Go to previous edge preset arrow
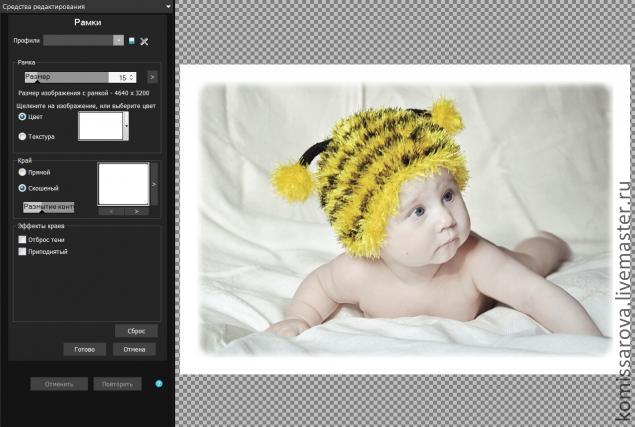 point(111,211)
